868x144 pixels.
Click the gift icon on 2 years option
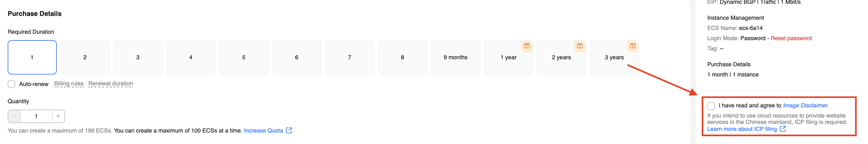[x=579, y=46]
